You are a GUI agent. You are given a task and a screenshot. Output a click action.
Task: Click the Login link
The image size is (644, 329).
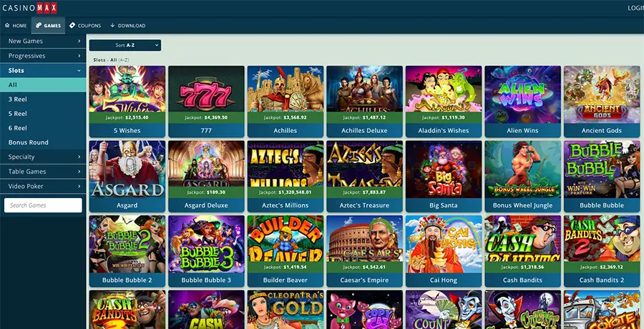[636, 8]
